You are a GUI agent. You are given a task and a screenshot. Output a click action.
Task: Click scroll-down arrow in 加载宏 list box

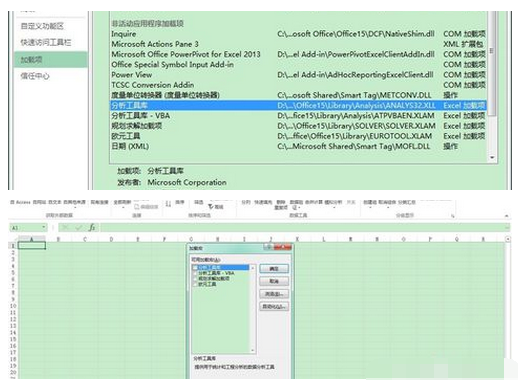[252, 350]
